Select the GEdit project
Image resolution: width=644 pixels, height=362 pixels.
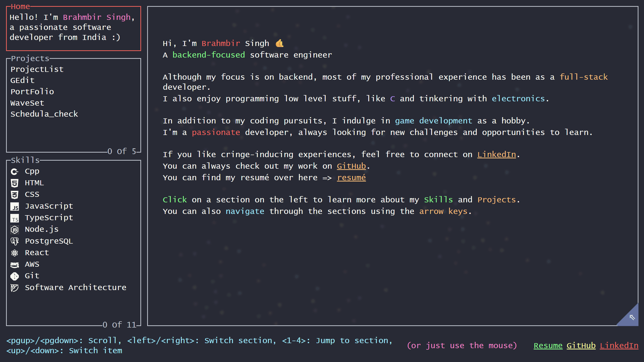click(x=22, y=80)
